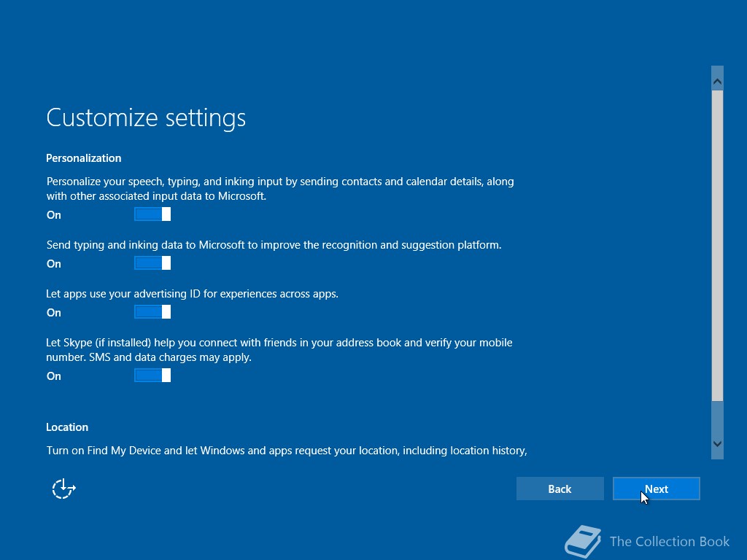Click the vertical scrollbar thumb

coord(717,246)
